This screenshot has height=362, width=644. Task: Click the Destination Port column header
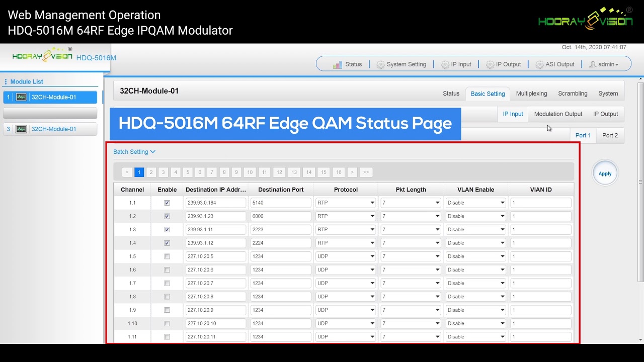pyautogui.click(x=281, y=190)
